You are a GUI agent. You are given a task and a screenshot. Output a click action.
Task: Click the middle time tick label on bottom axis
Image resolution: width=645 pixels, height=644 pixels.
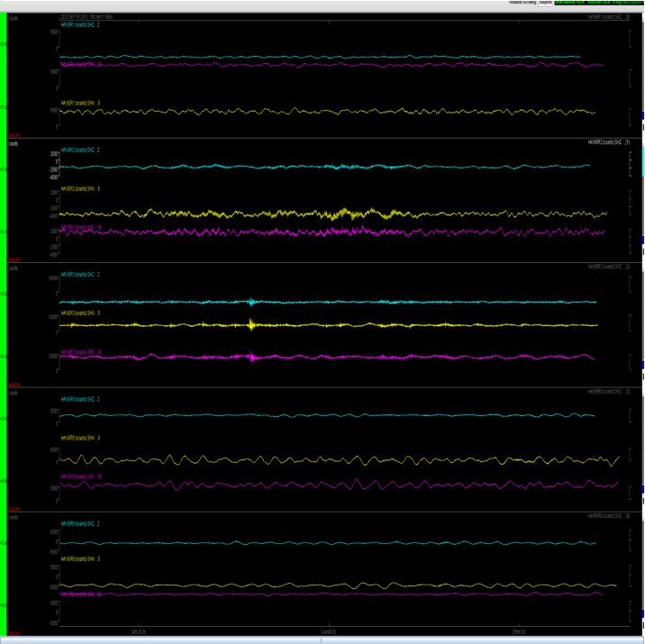click(x=328, y=631)
